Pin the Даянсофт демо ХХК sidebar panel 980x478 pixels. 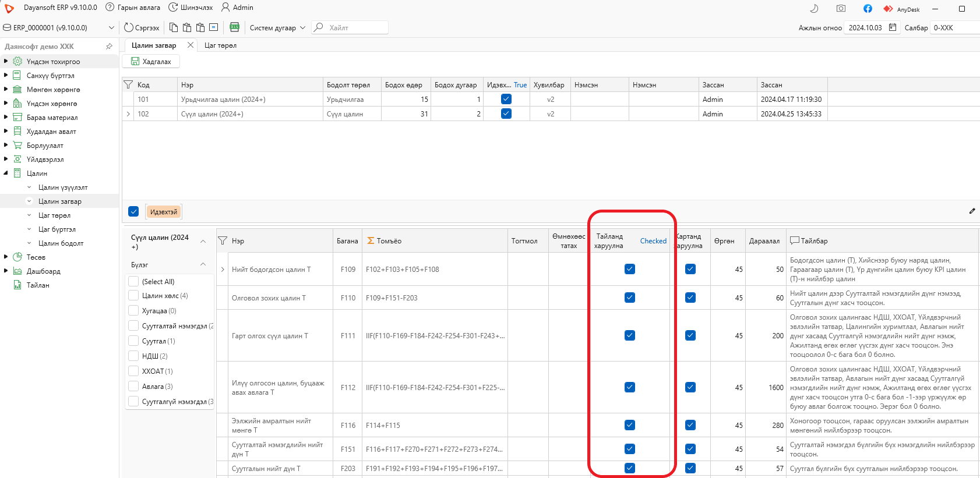point(109,46)
